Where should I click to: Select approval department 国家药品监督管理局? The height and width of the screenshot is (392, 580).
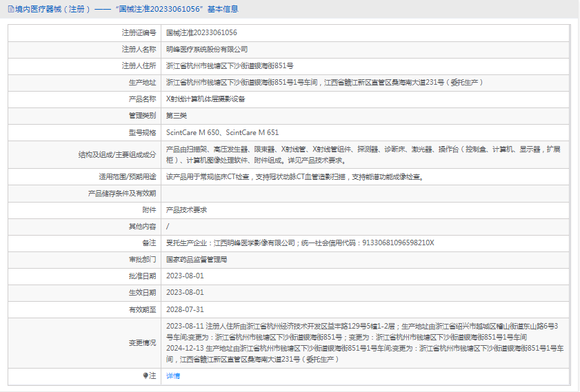coord(197,259)
